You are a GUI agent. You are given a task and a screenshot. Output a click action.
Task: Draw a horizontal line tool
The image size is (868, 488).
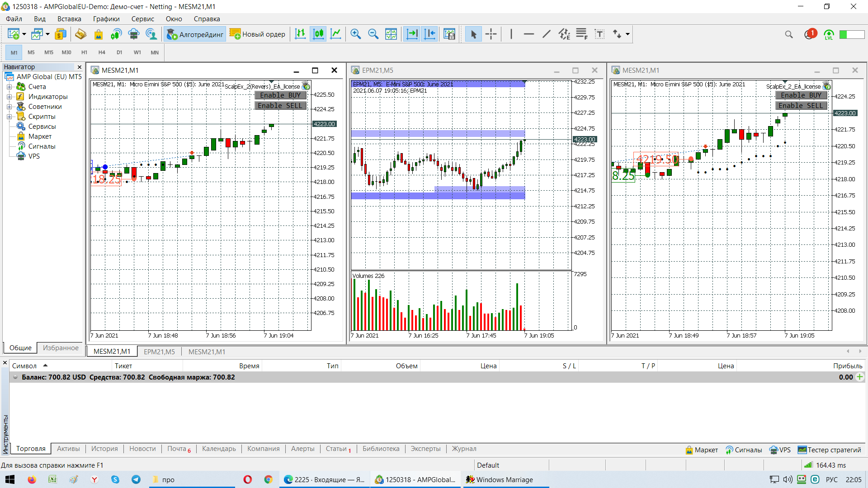point(528,34)
